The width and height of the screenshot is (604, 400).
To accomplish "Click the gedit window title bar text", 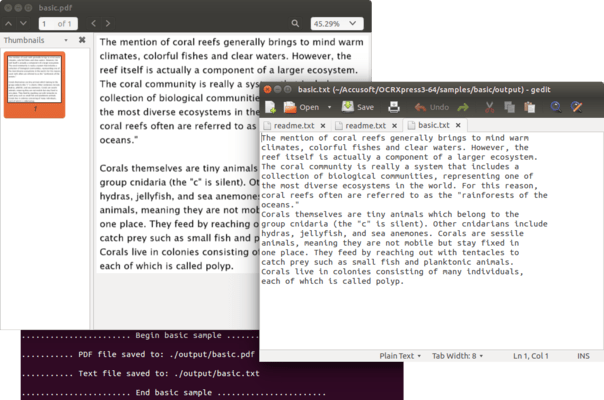I will click(424, 90).
